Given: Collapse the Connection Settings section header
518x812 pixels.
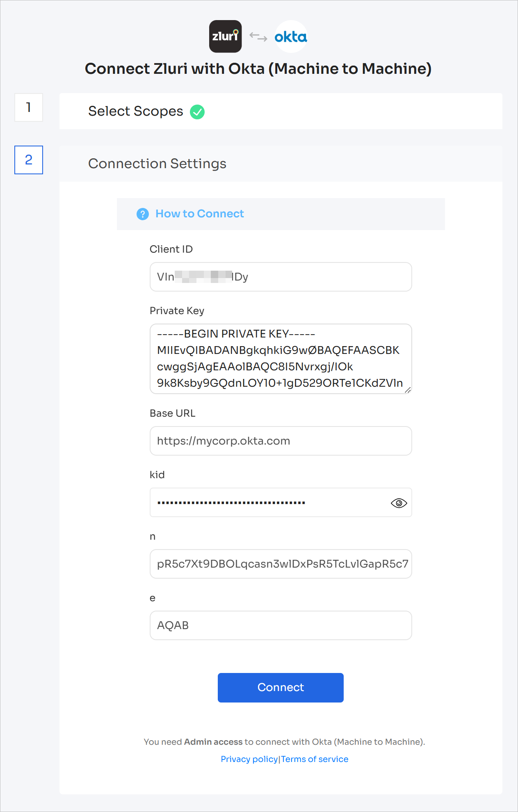Looking at the screenshot, I should click(x=281, y=164).
